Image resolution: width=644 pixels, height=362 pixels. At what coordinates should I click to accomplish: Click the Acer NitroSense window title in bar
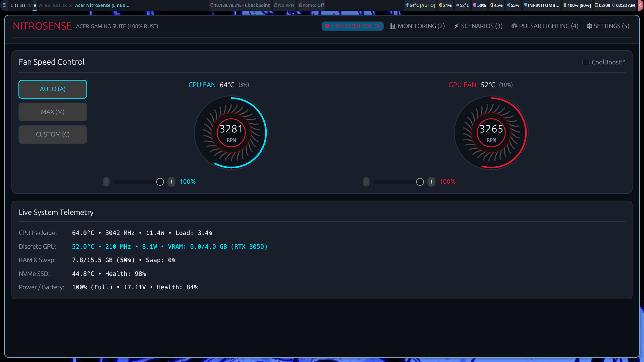pos(102,5)
